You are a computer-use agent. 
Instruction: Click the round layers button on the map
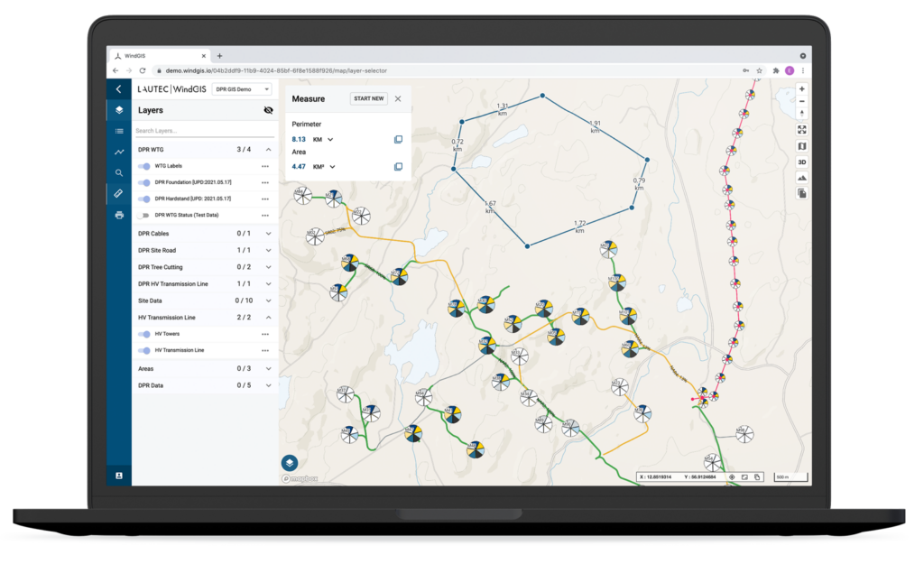point(290,463)
